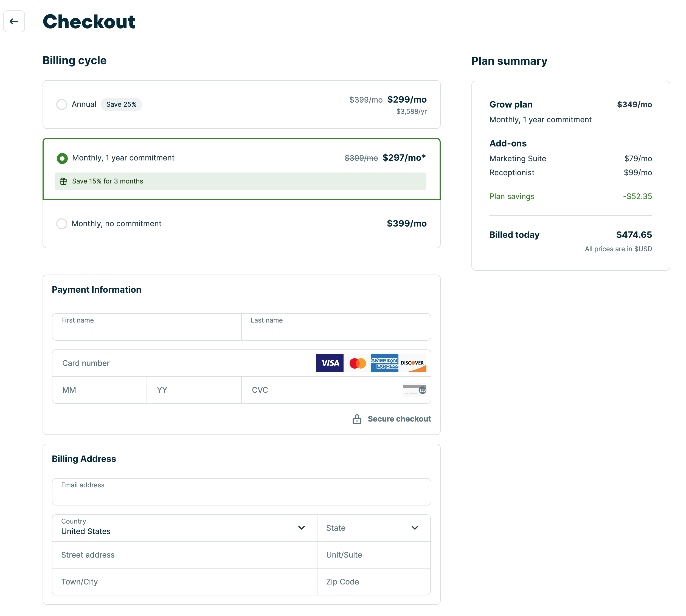Click the American Express icon
686x616 pixels.
(x=385, y=363)
